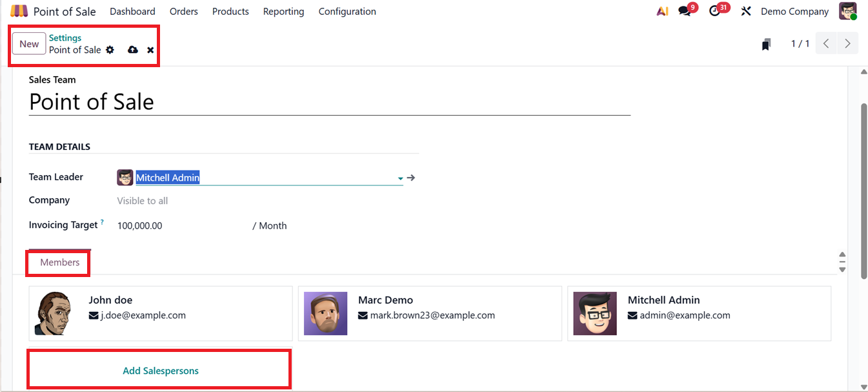This screenshot has width=868, height=392.
Task: Open the messages chat icon
Action: tap(685, 12)
